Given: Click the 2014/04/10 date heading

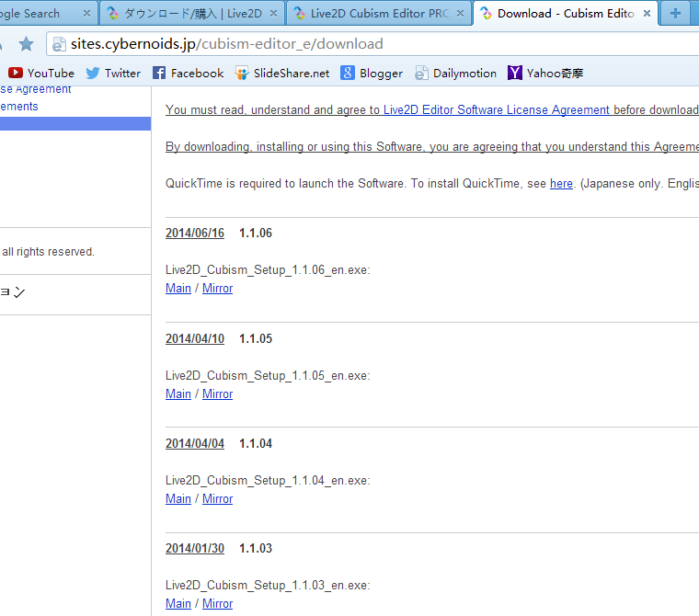Looking at the screenshot, I should point(195,338).
